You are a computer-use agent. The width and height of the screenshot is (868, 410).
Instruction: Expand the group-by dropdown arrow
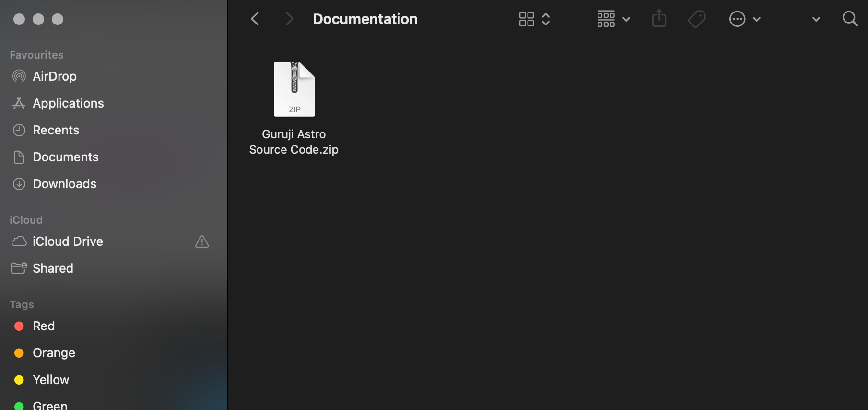click(626, 20)
